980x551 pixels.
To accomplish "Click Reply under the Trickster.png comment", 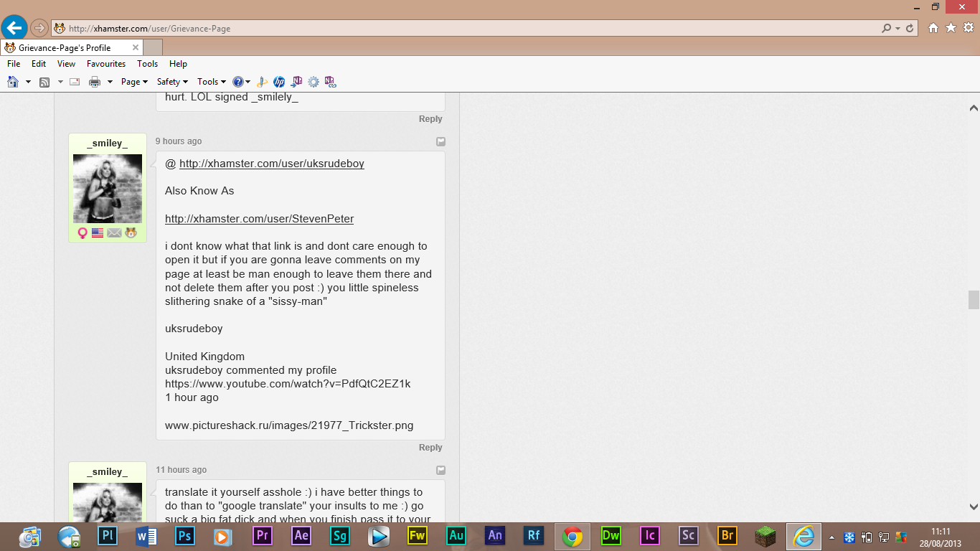I will tap(430, 448).
